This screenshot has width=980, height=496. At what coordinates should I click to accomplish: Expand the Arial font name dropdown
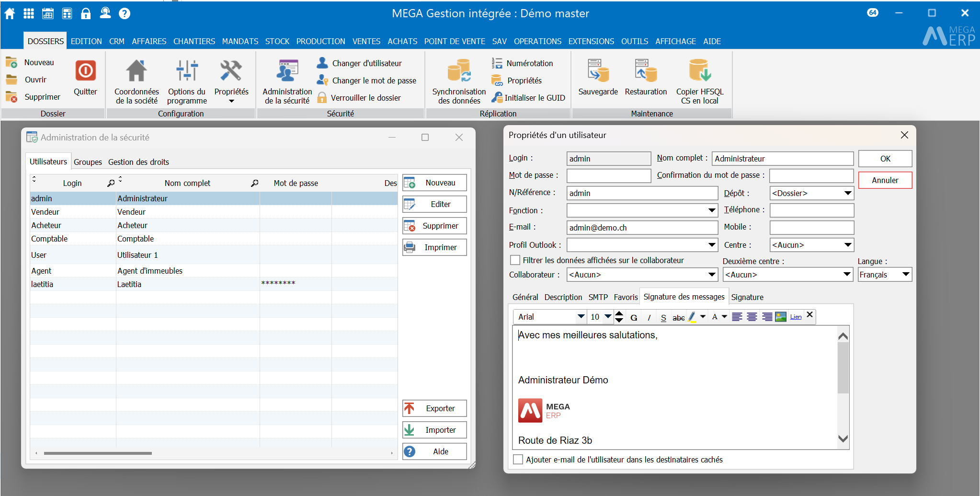(581, 317)
